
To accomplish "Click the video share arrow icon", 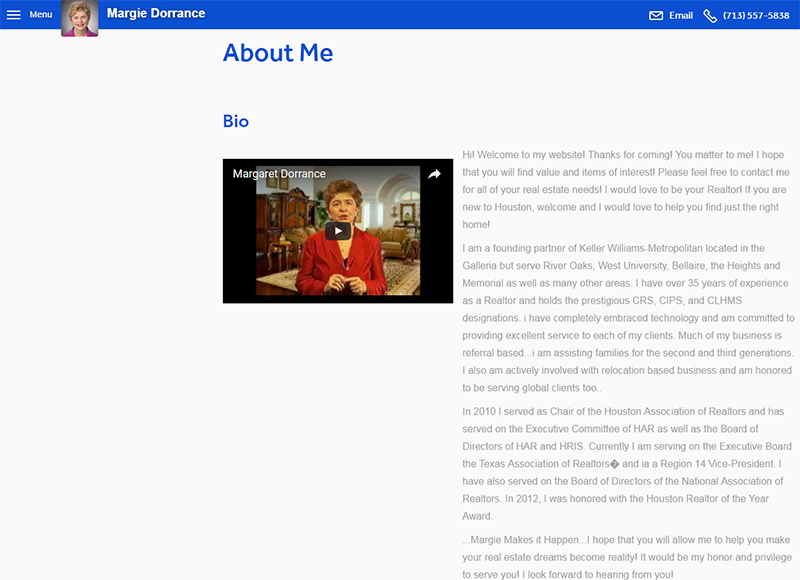I will (x=434, y=174).
